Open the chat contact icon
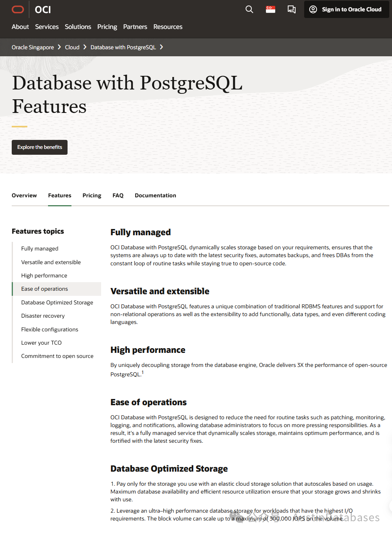The height and width of the screenshot is (533, 392). pos(291,9)
